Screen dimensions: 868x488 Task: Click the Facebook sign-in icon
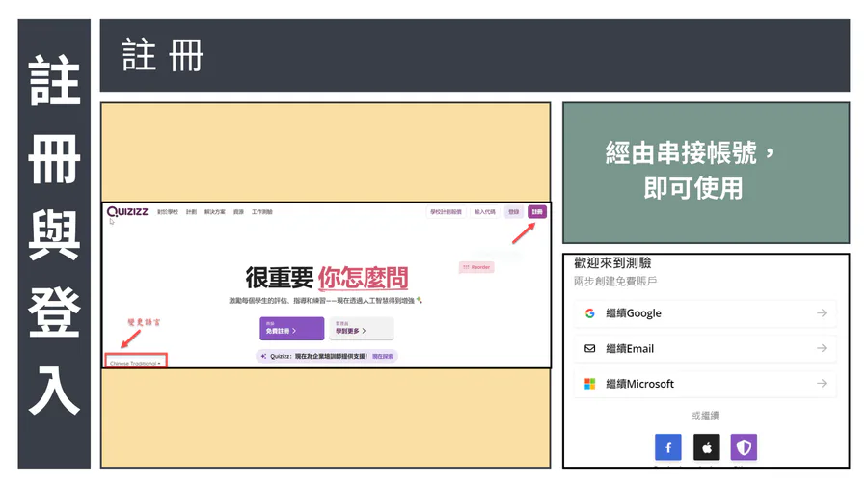[x=667, y=447]
